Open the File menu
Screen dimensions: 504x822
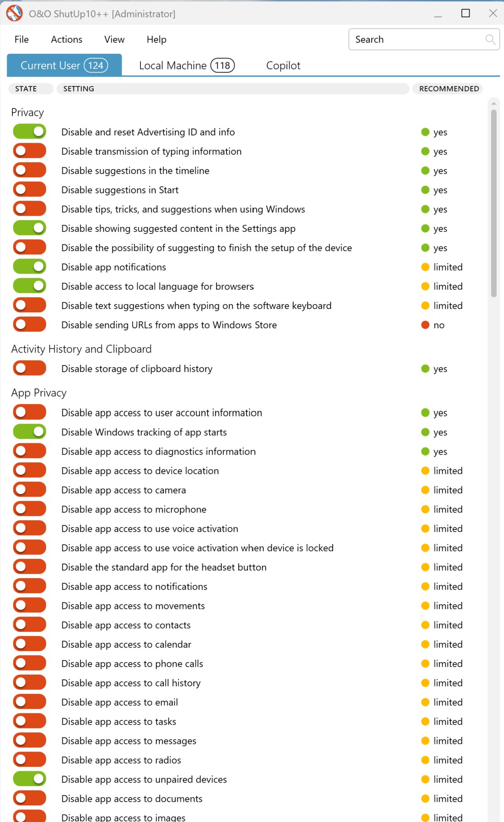tap(22, 39)
